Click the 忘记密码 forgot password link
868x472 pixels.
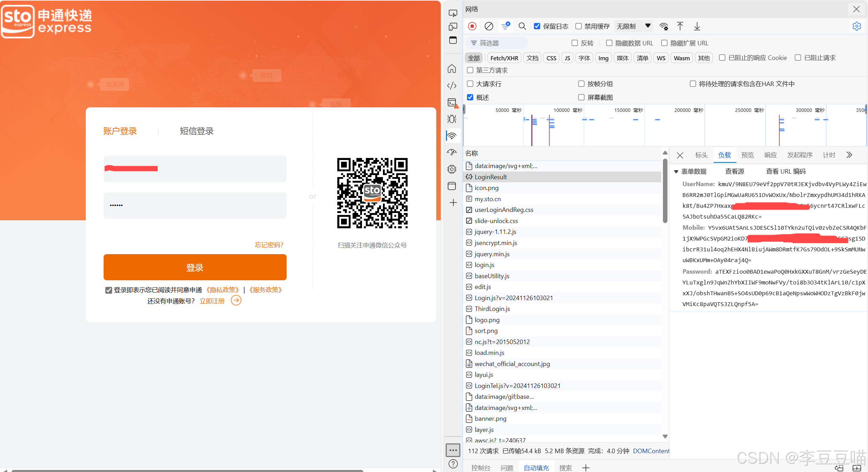269,245
